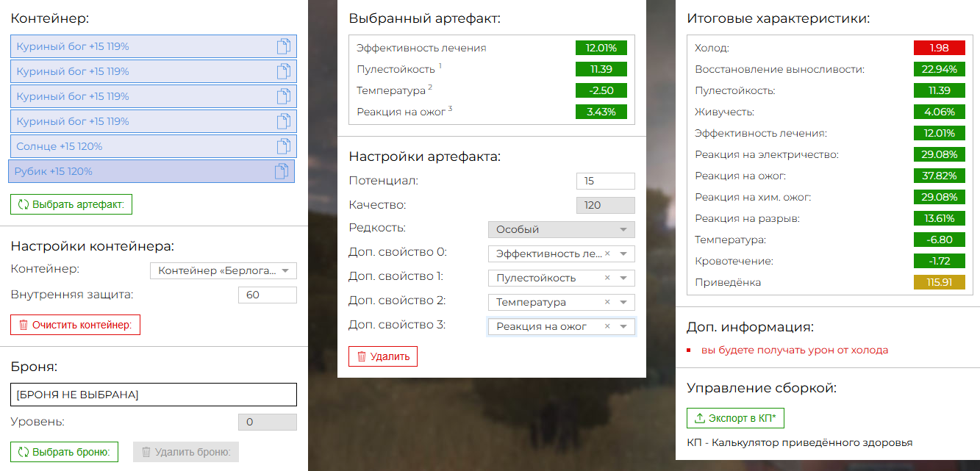Click copy icon on second Куриный бог row
This screenshot has width=980, height=471.
tap(284, 71)
